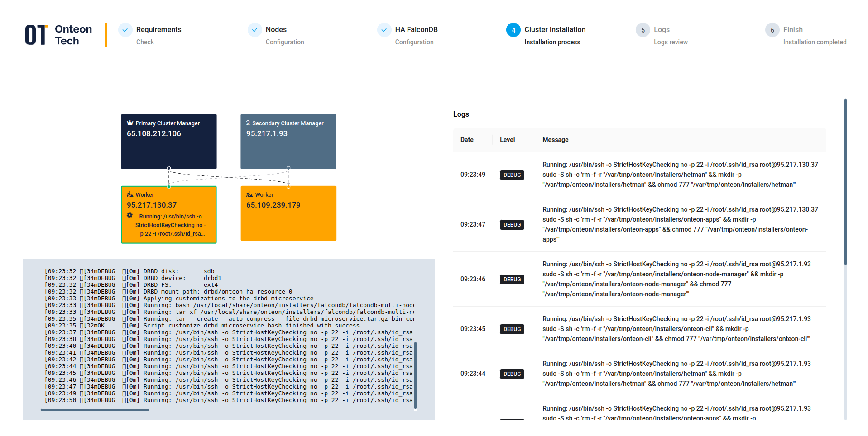
Task: Click the Onteon Tech logo
Action: tap(58, 35)
